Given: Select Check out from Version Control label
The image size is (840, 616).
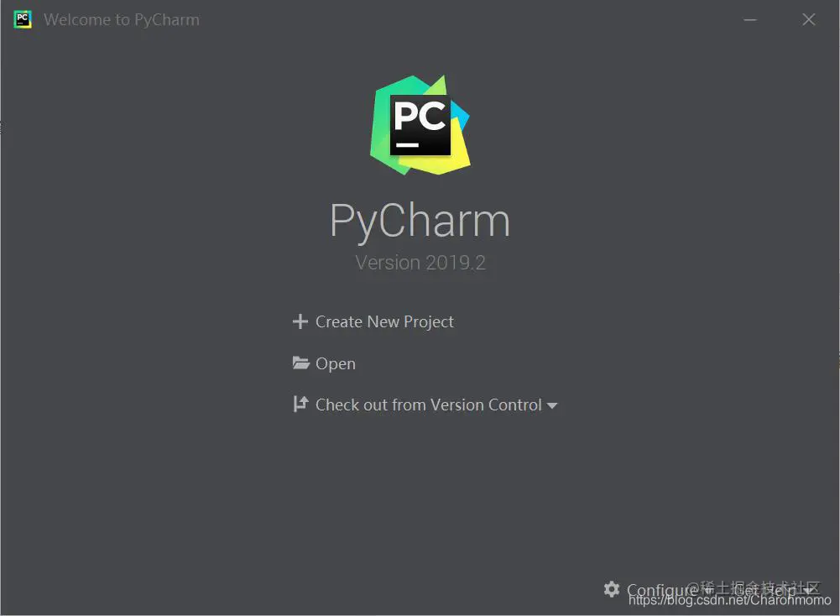Looking at the screenshot, I should pyautogui.click(x=429, y=405).
